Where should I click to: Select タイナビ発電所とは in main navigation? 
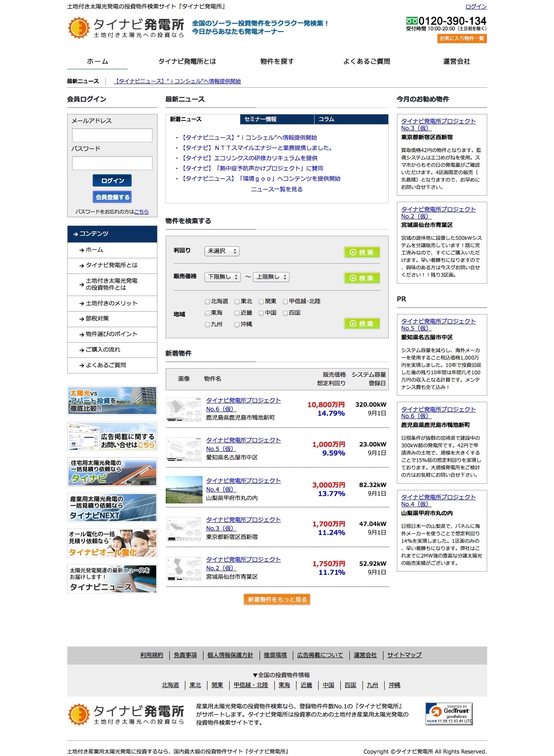tap(187, 61)
